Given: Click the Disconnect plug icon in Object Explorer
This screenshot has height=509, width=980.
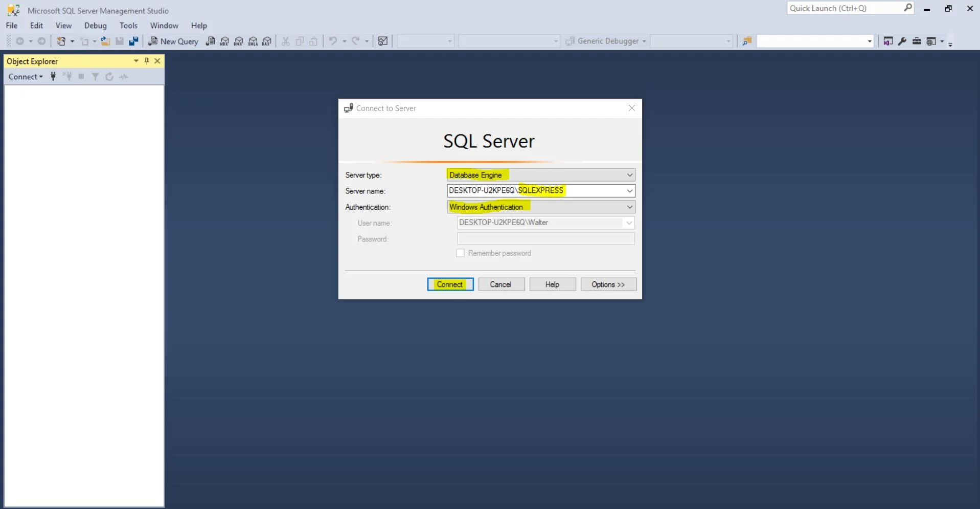Looking at the screenshot, I should coord(67,77).
